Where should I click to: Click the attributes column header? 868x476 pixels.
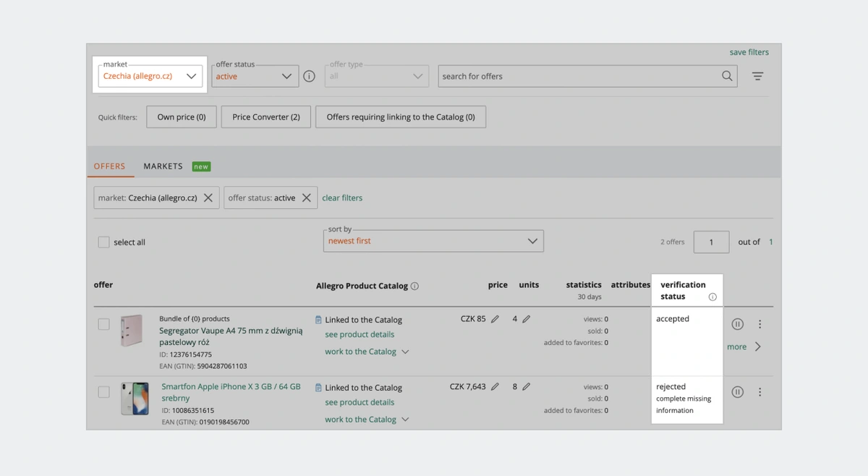631,285
